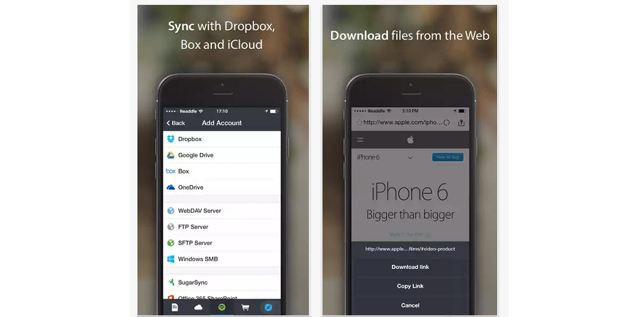The height and width of the screenshot is (317, 644).
Task: Tap the Add Account title
Action: click(222, 123)
